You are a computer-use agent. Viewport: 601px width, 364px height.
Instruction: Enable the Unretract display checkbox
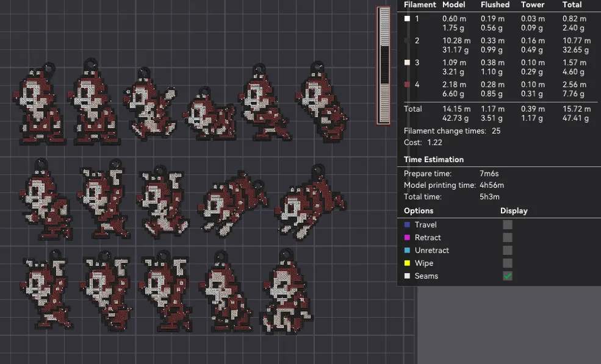[508, 250]
